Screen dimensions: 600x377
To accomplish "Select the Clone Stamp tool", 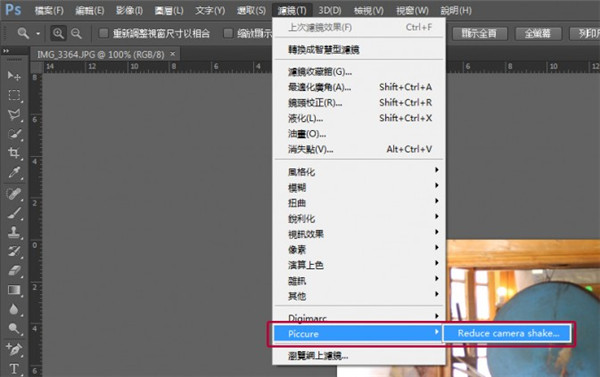I will click(x=14, y=232).
